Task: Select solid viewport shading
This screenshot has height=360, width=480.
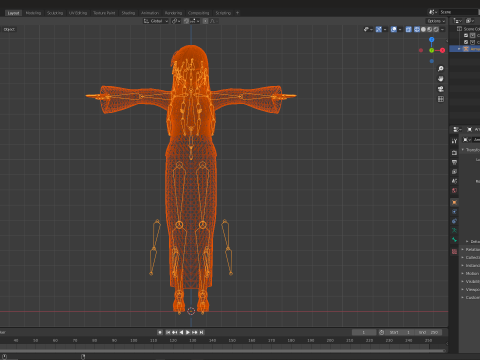Action: pyautogui.click(x=423, y=29)
